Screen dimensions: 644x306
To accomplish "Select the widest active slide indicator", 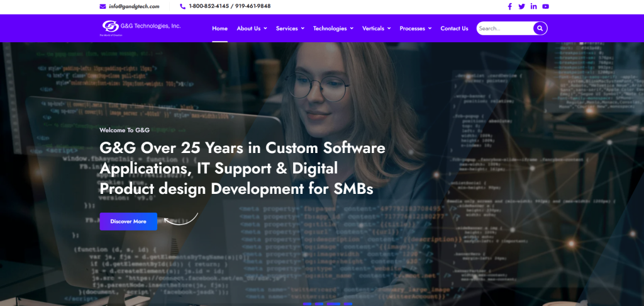I will [333, 304].
